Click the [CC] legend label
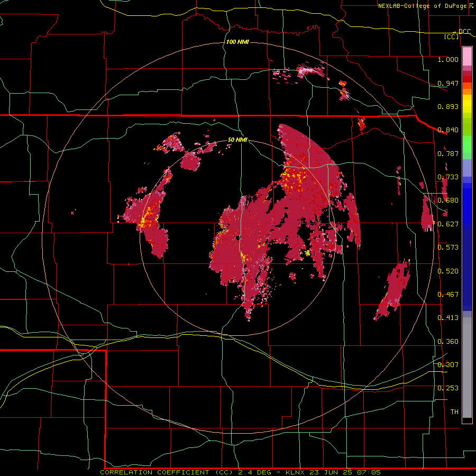 pos(452,36)
